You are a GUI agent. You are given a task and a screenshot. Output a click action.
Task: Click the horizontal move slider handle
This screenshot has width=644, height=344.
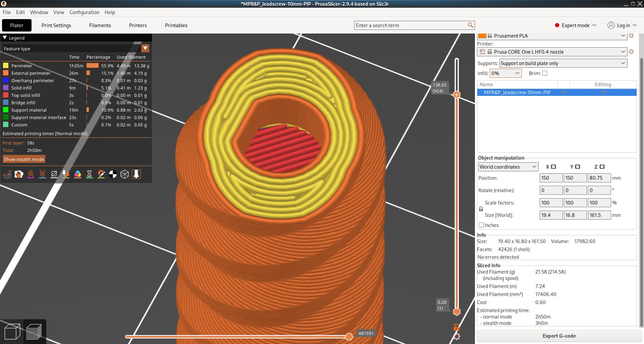(x=349, y=337)
